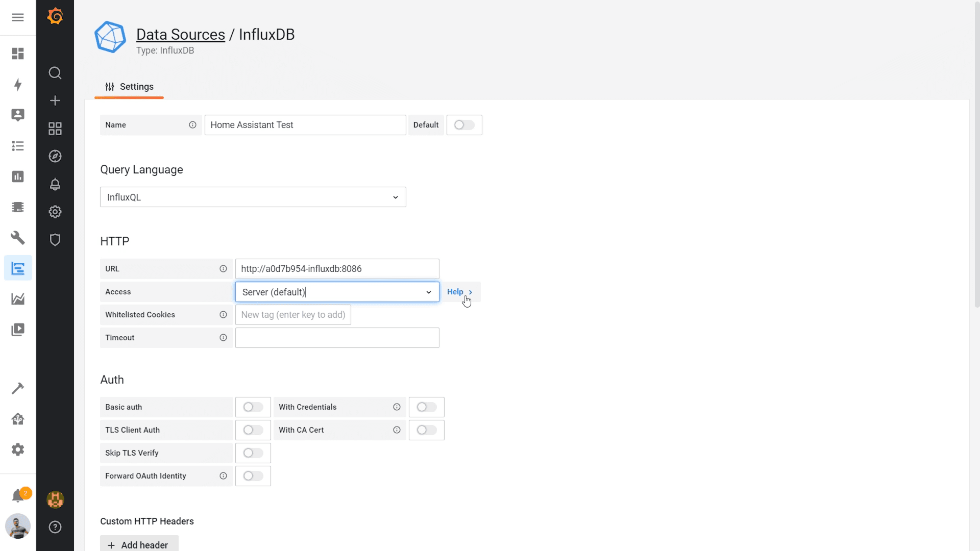The image size is (980, 551).
Task: Click the Grafana Create (plus) icon
Action: [55, 101]
